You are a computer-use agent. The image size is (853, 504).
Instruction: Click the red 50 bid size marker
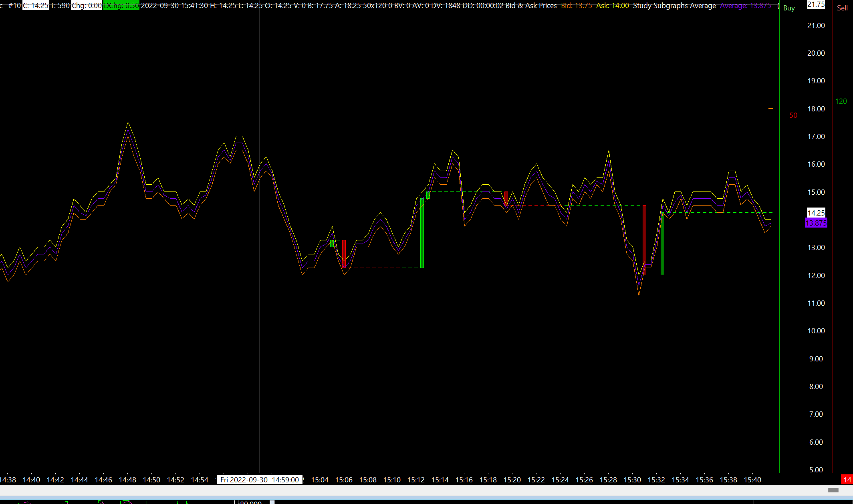pos(793,115)
